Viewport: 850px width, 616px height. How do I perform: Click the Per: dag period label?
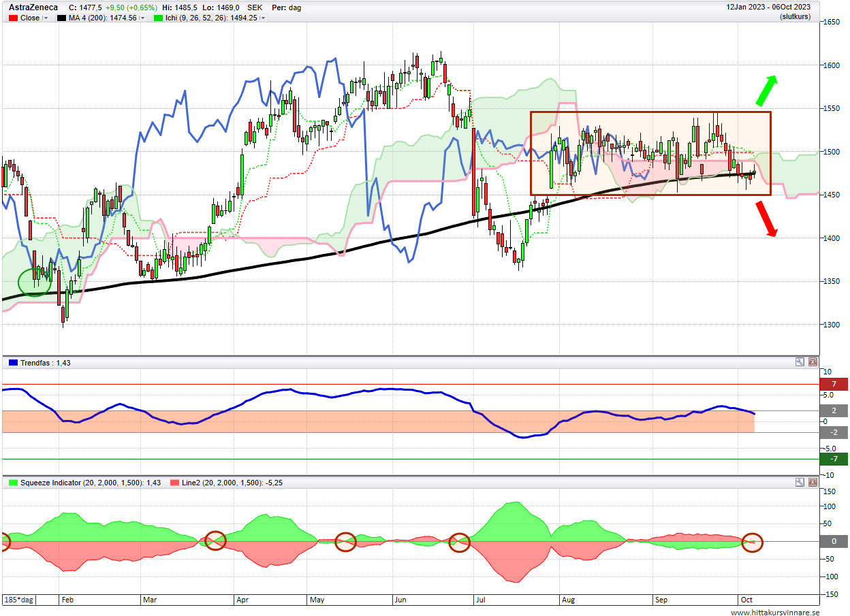click(287, 7)
